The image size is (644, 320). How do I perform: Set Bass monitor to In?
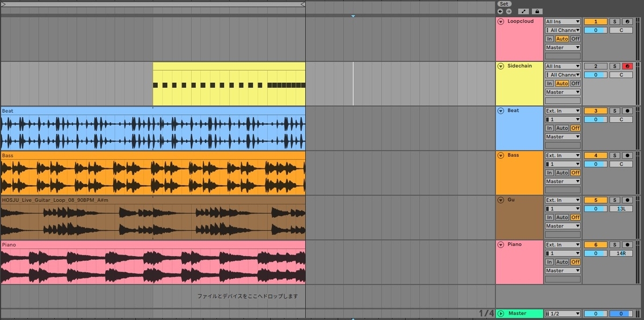click(550, 173)
